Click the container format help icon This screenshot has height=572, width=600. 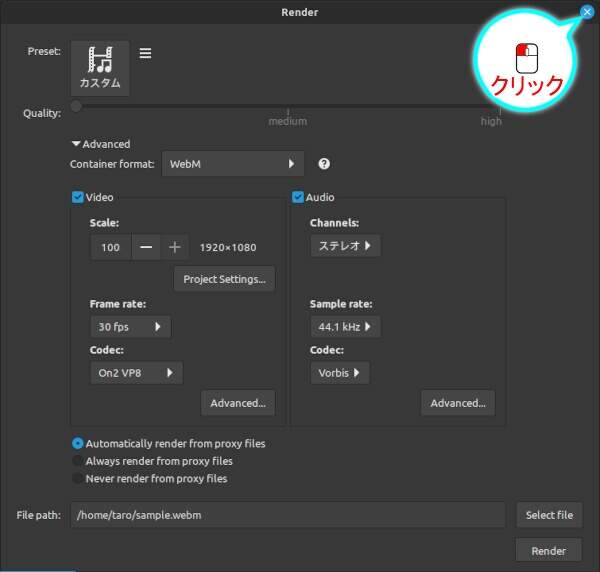[324, 164]
